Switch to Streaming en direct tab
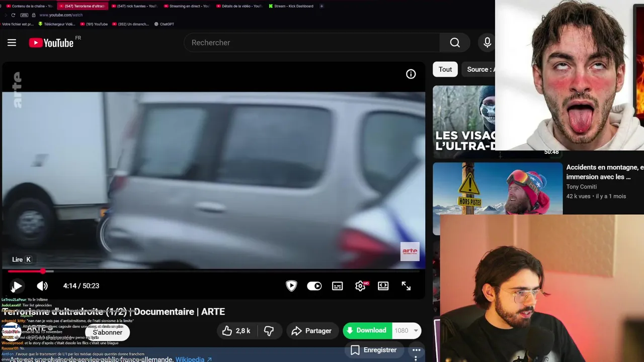Viewport: 644px width, 362px height. tap(186, 6)
